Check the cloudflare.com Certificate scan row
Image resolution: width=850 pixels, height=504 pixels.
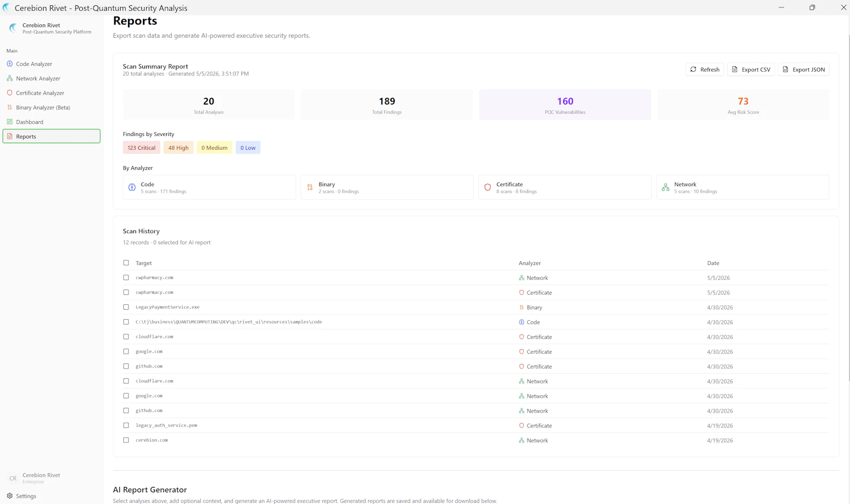[x=126, y=337]
